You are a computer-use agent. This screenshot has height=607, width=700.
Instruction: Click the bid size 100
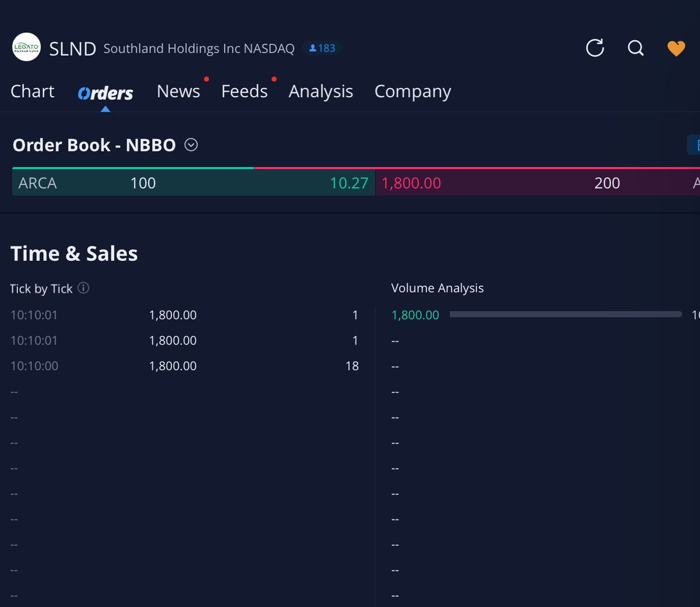click(143, 183)
